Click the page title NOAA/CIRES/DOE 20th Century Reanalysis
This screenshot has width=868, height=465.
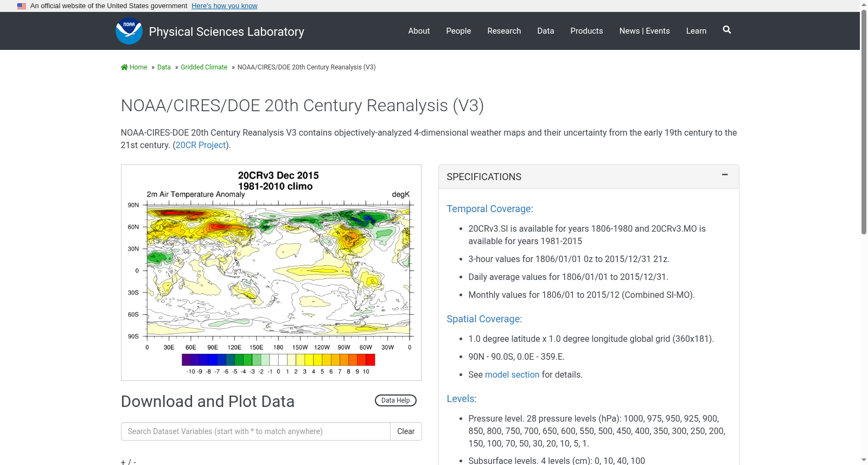[x=302, y=105]
